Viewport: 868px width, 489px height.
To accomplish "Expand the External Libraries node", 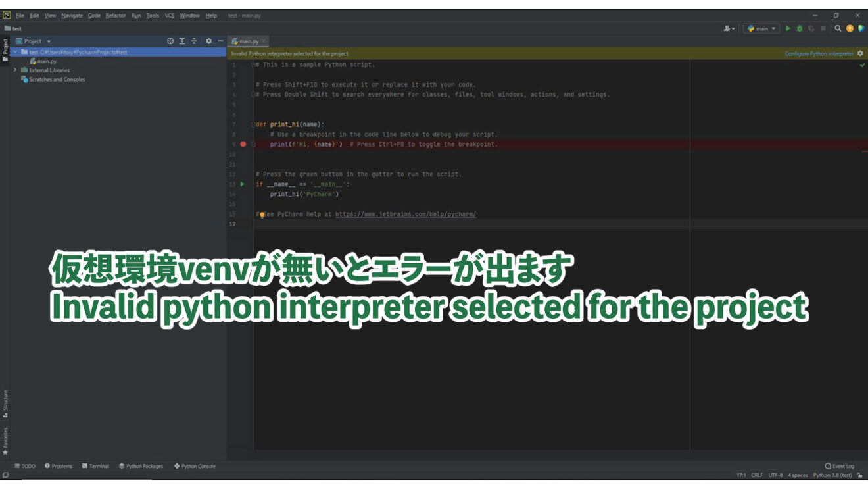I will 15,70.
